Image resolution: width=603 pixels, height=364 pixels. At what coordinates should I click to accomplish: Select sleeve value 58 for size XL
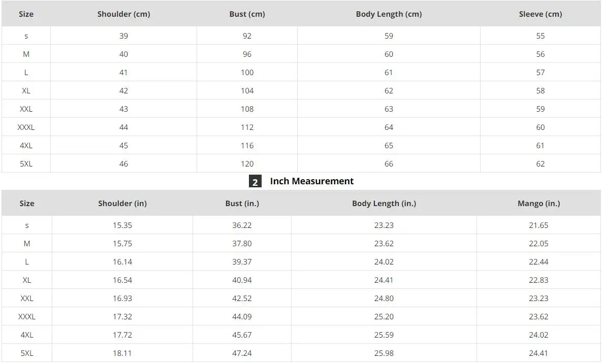pyautogui.click(x=541, y=91)
